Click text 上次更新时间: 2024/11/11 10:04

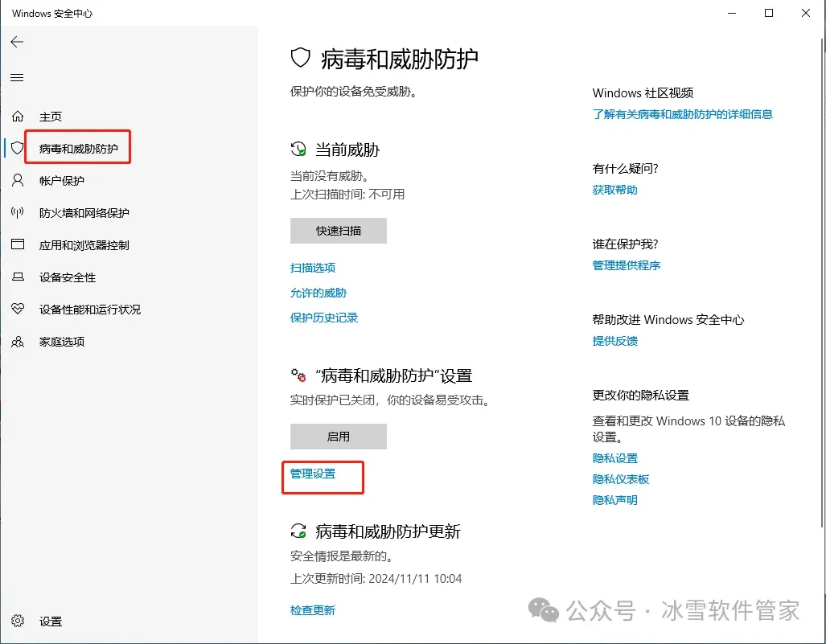pos(376,579)
